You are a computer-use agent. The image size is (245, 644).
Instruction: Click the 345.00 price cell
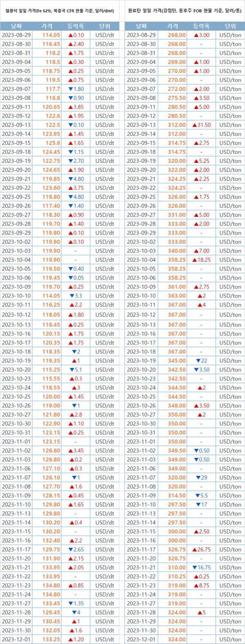click(177, 361)
